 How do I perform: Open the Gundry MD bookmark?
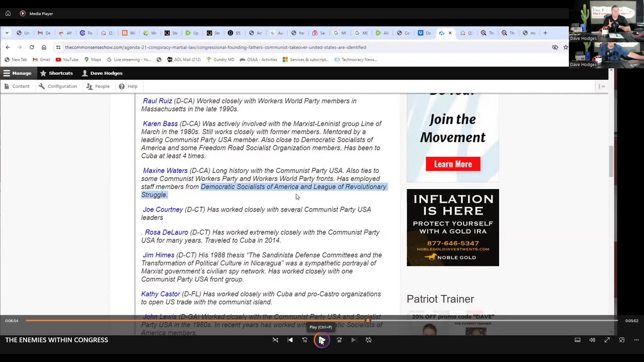click(220, 59)
